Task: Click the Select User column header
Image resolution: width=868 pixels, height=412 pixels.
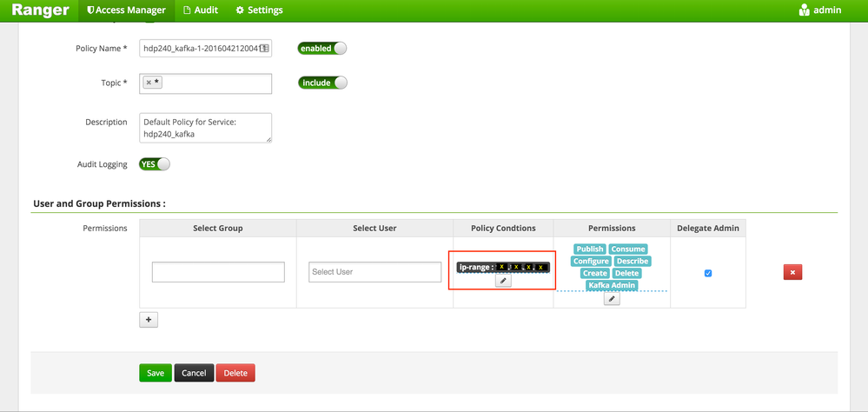Action: click(x=374, y=228)
